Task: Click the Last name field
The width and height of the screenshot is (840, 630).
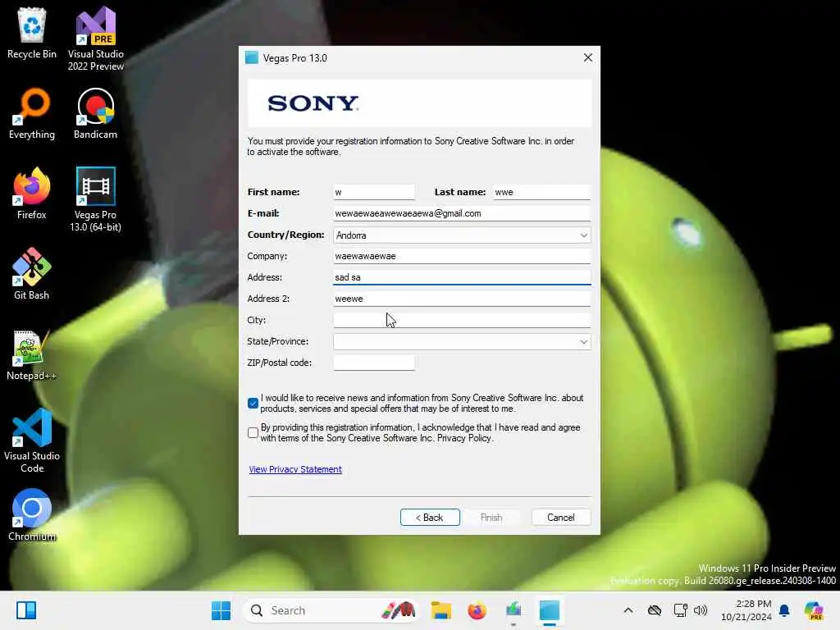Action: [541, 192]
